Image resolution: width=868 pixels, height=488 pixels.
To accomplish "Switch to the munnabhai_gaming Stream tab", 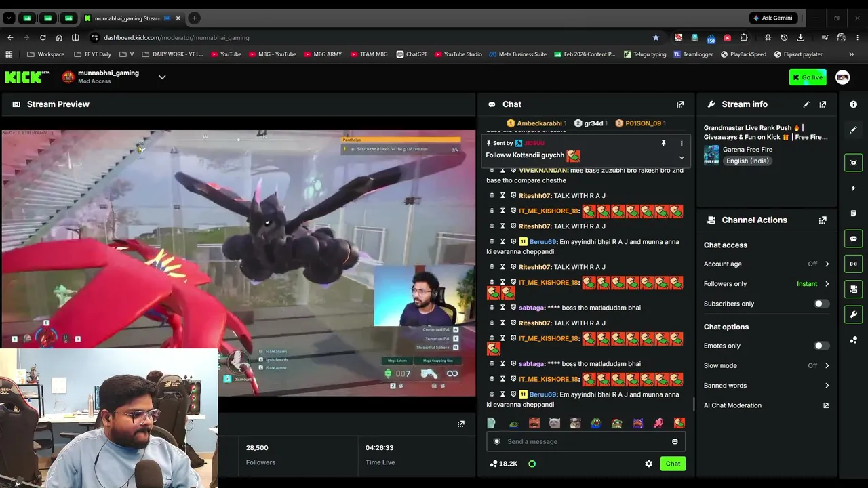I will click(132, 18).
